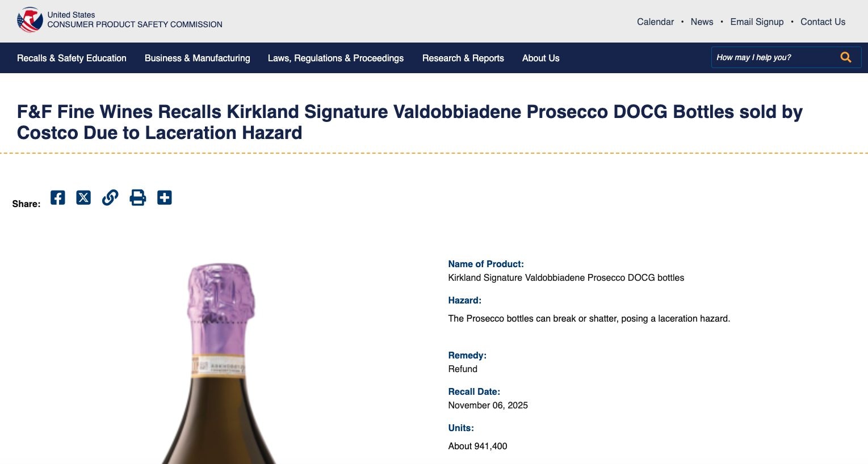
Task: Expand Laws, Regulations & Proceedings menu
Action: click(336, 58)
